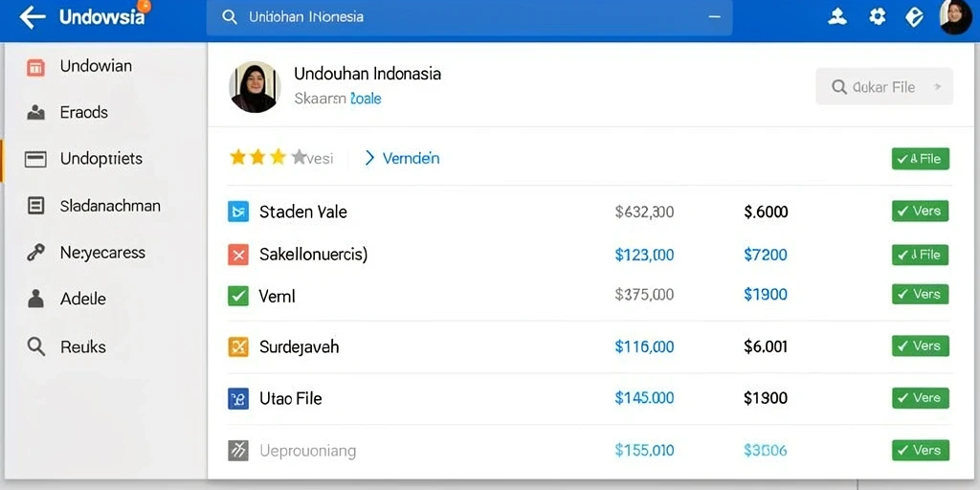
Task: Expand the Vernde'n chevron
Action: pyautogui.click(x=369, y=158)
